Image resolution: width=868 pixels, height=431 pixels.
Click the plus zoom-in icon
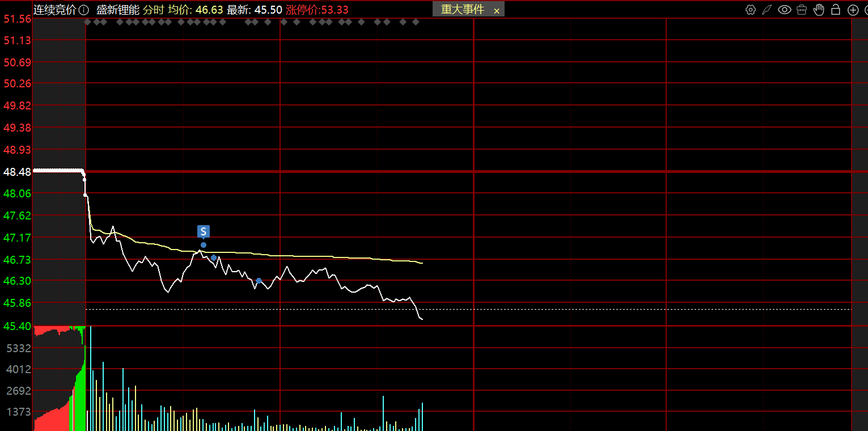(853, 10)
